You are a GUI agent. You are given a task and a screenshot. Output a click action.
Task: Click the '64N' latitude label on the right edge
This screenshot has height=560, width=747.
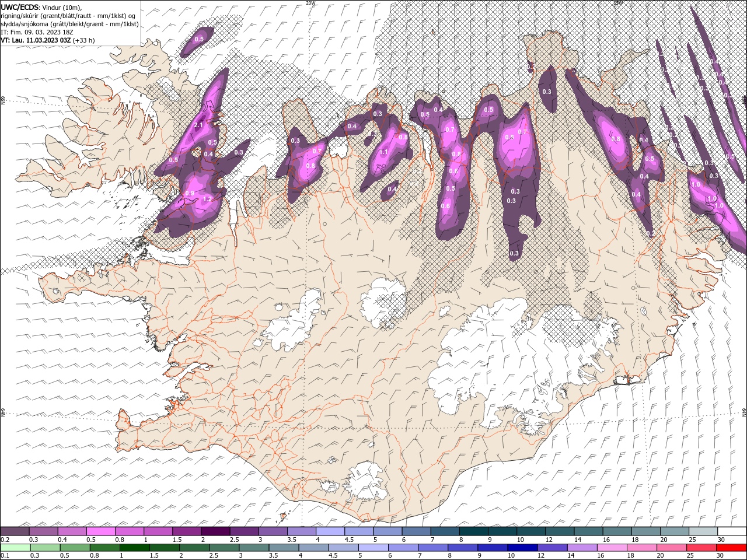(x=744, y=412)
